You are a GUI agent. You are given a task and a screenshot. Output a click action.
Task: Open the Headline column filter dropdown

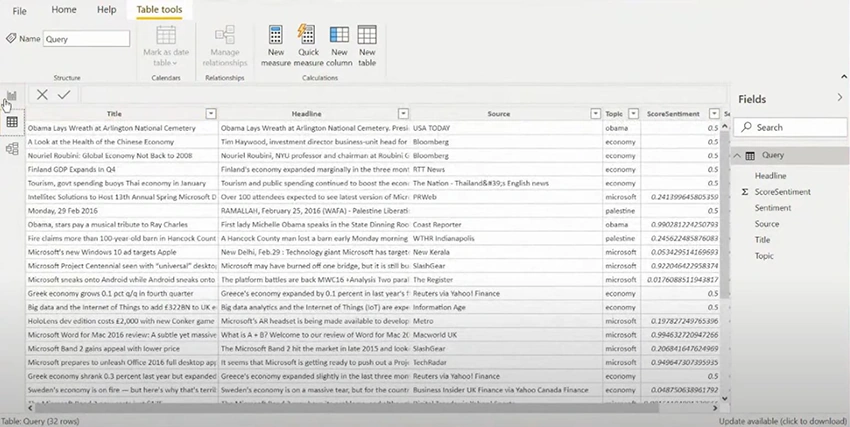coord(403,114)
